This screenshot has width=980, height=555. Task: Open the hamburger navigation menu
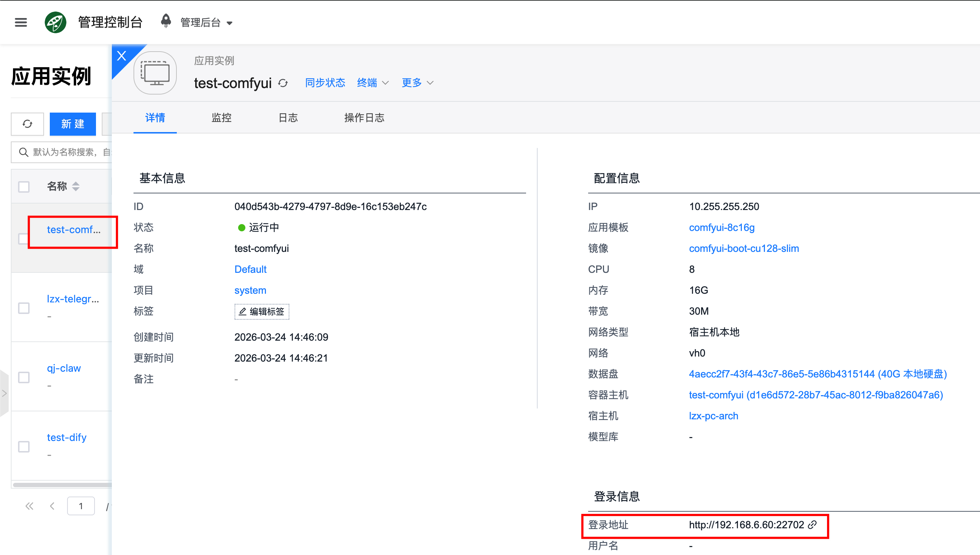click(x=21, y=22)
